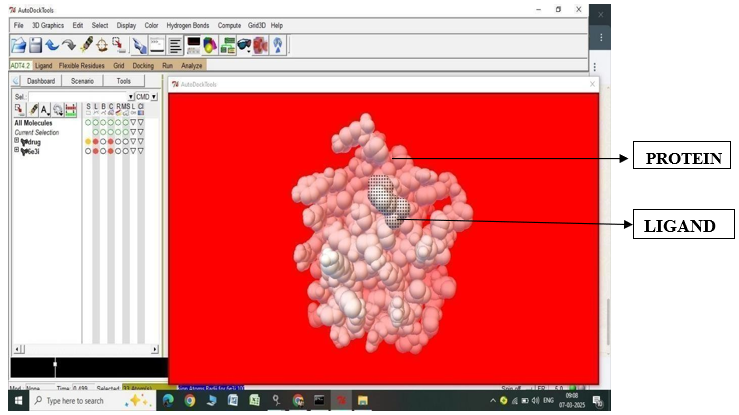Screen dimensions: 739x415
Task: Toggle the C circle for All Molecules
Action: coord(111,123)
